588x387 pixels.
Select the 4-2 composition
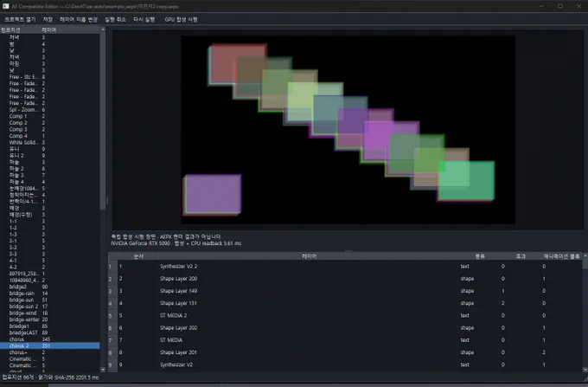pyautogui.click(x=50, y=268)
